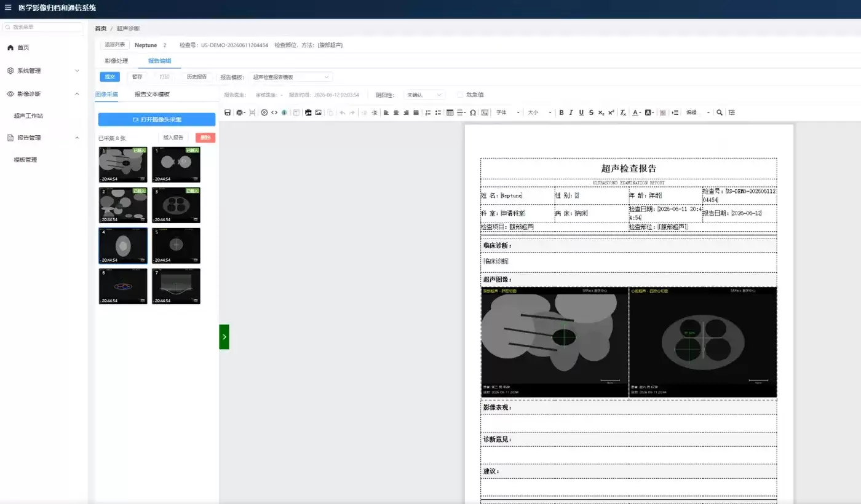Apply bold formatting
861x504 pixels.
pyautogui.click(x=561, y=112)
